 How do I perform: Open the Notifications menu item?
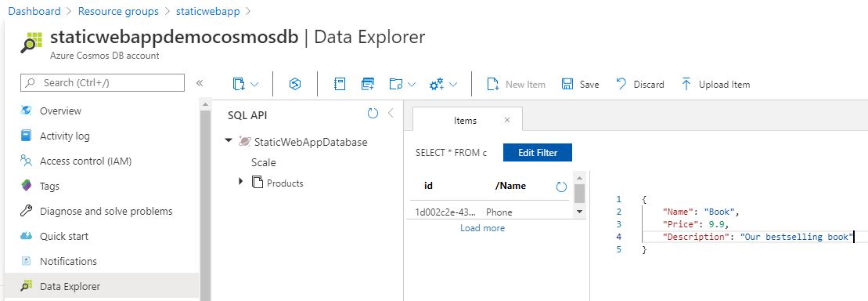coord(68,261)
